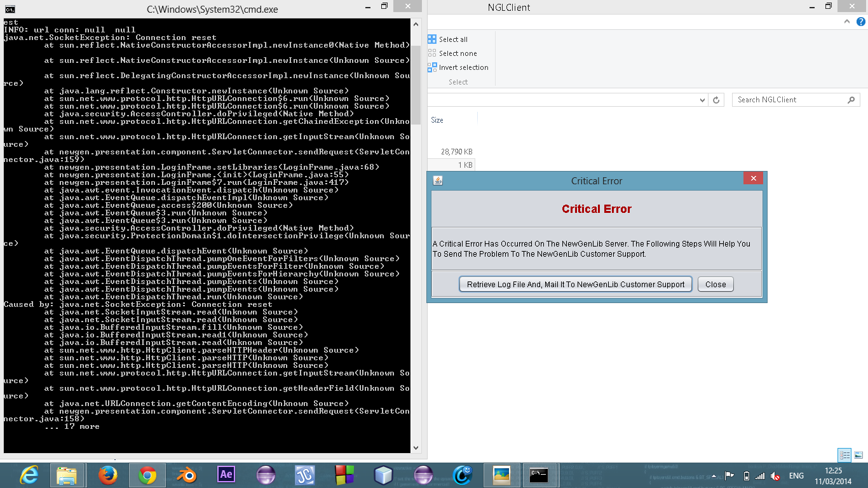
Task: Open Blender from the taskbar
Action: 187,475
